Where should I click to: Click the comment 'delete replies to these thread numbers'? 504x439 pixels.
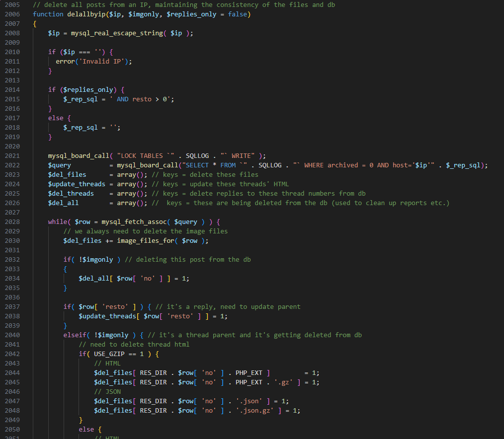258,194
